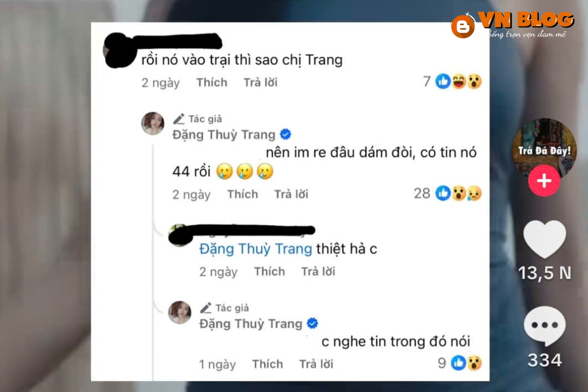Follow with the red plus button
The image size is (588, 392).
544,181
